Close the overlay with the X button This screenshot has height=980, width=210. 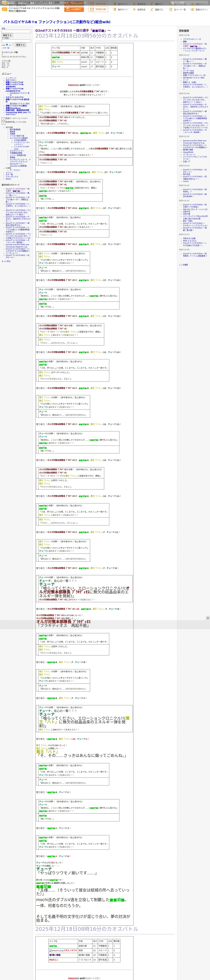[208, 618]
